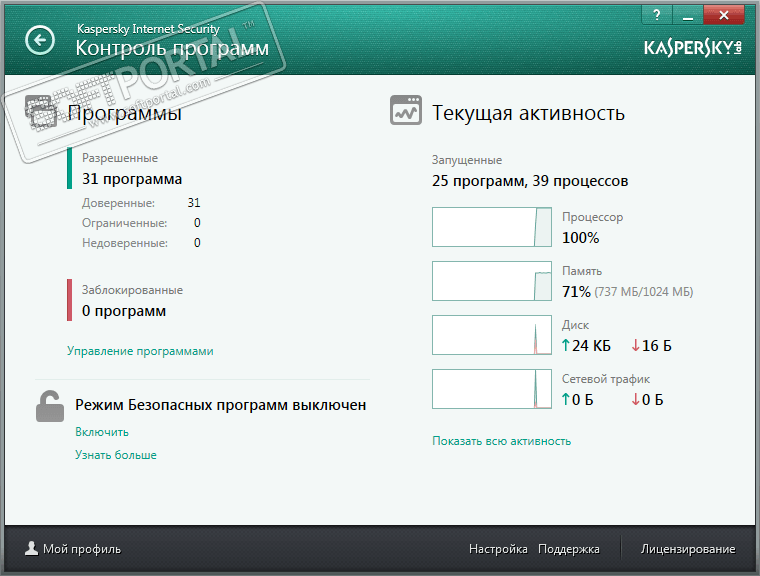
Task: Click 'Режим Безопасных программ выключен' heading
Action: [221, 405]
